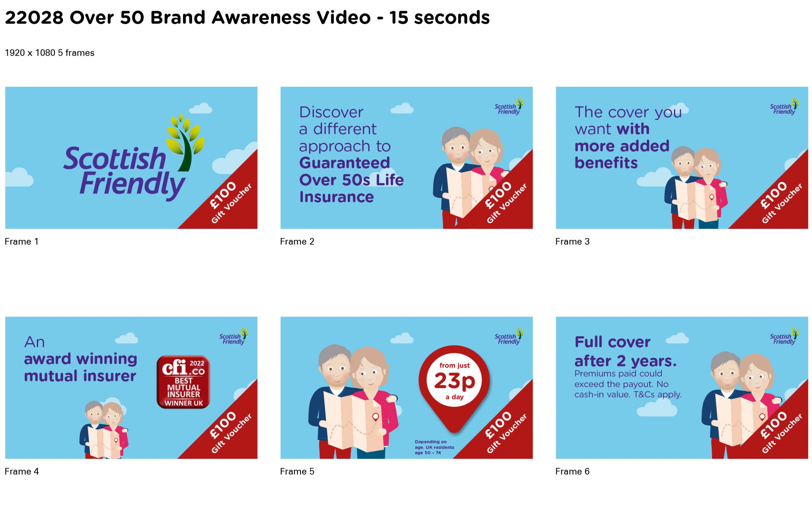Select the Frame 1 Scottish Friendly logo thumbnail
The image size is (812, 506).
131,157
